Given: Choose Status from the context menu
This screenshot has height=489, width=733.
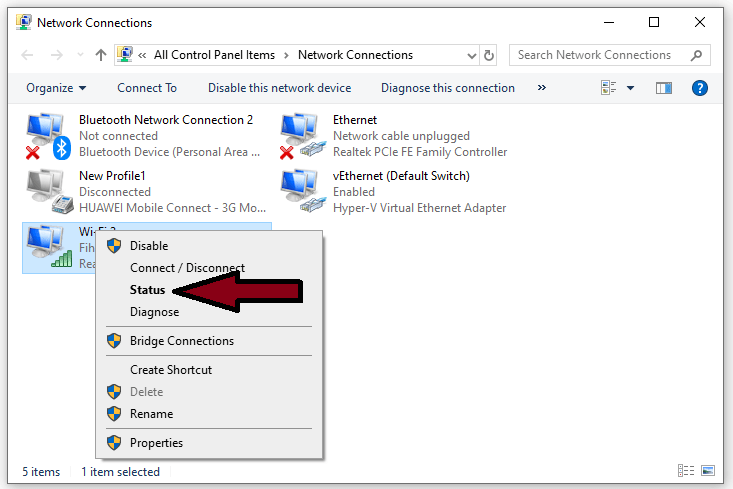Looking at the screenshot, I should coord(209,290).
